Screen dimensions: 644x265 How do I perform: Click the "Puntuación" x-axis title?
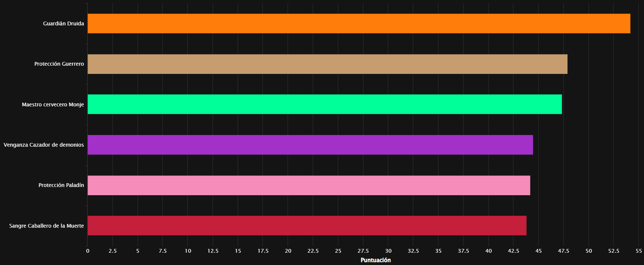point(375,260)
